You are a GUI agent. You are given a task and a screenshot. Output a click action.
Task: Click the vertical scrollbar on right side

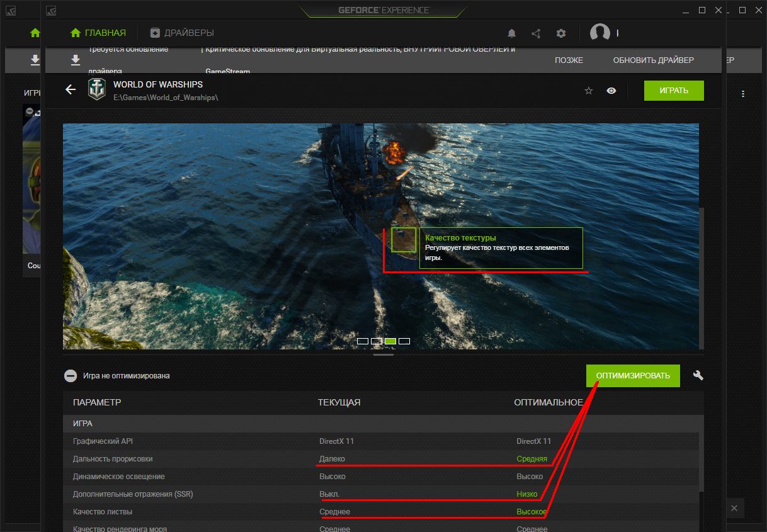coord(701,252)
